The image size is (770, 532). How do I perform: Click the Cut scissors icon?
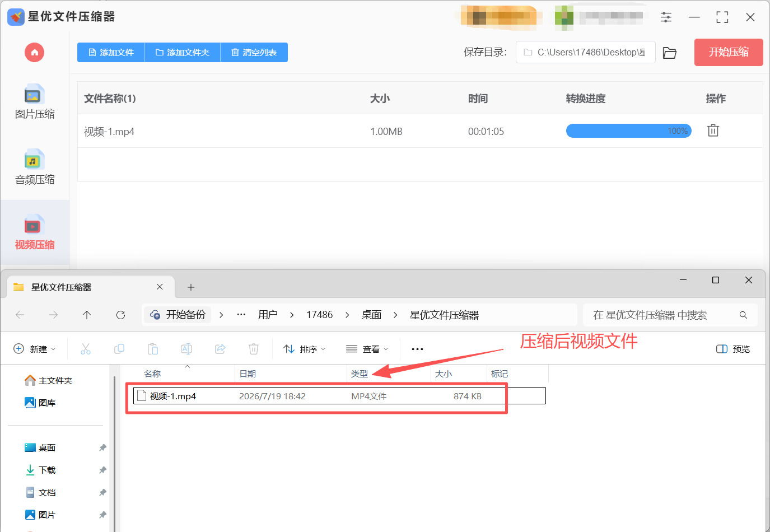86,349
